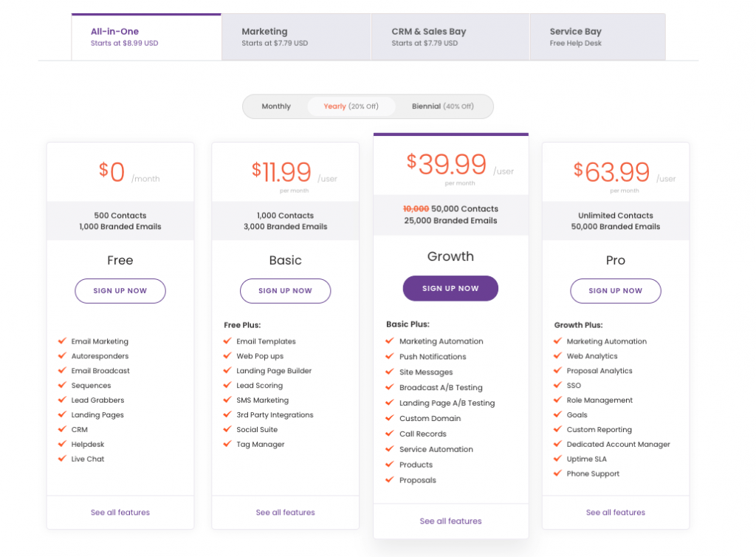Sign up for the Growth plan
The image size is (756, 557).
450,288
